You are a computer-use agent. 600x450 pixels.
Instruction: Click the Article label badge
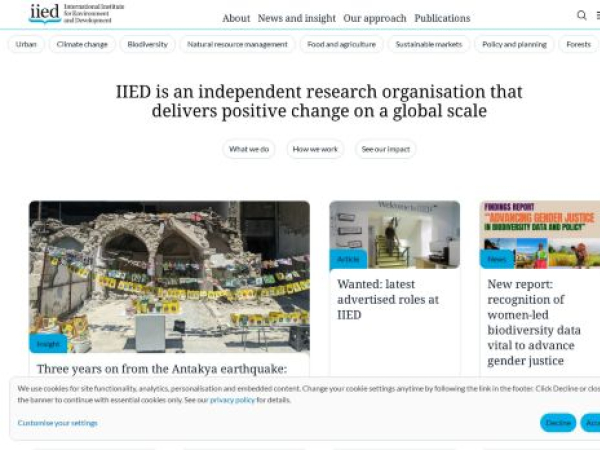[x=348, y=259]
